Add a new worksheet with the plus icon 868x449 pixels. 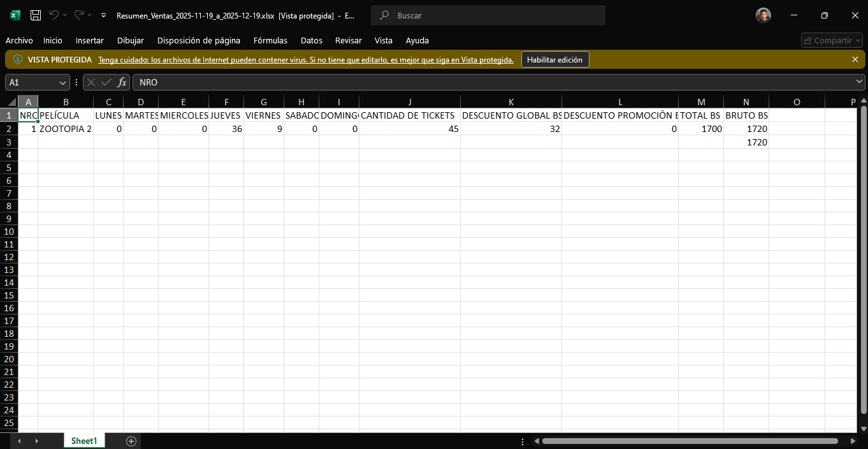[x=131, y=441]
